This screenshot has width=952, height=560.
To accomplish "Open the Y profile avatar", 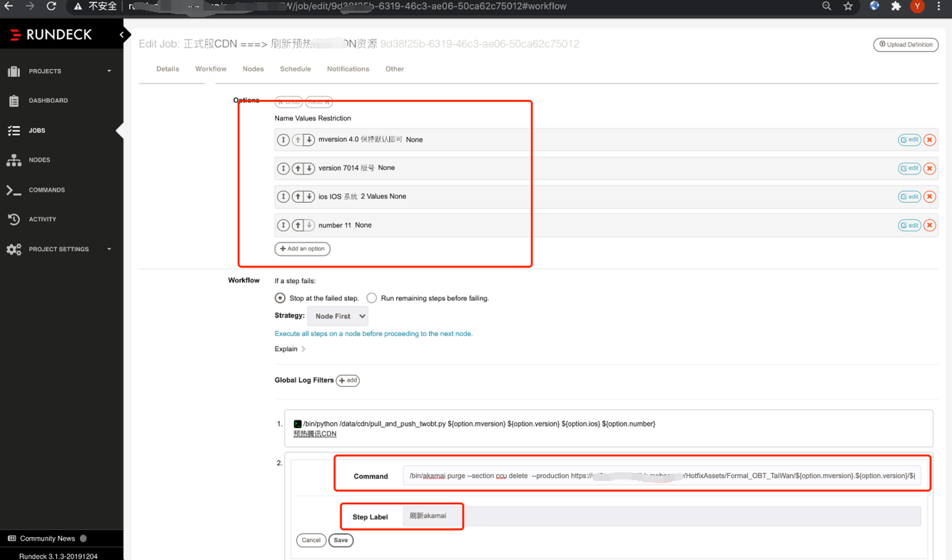I will click(918, 6).
